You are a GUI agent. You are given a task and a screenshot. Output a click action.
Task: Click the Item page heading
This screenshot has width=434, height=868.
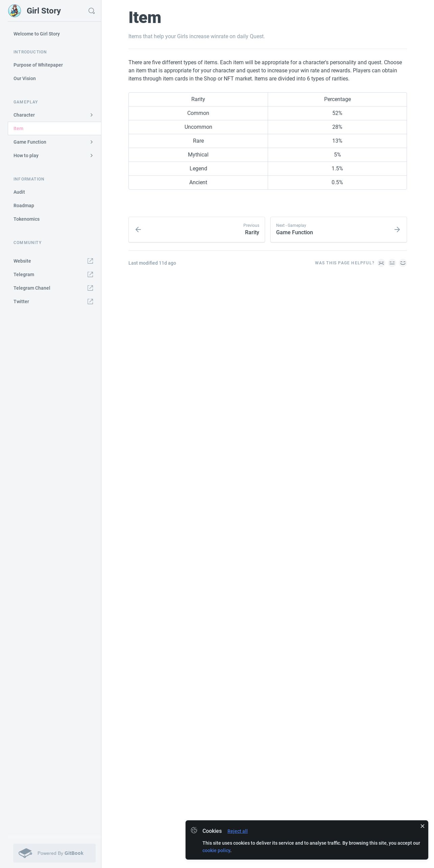[x=145, y=18]
